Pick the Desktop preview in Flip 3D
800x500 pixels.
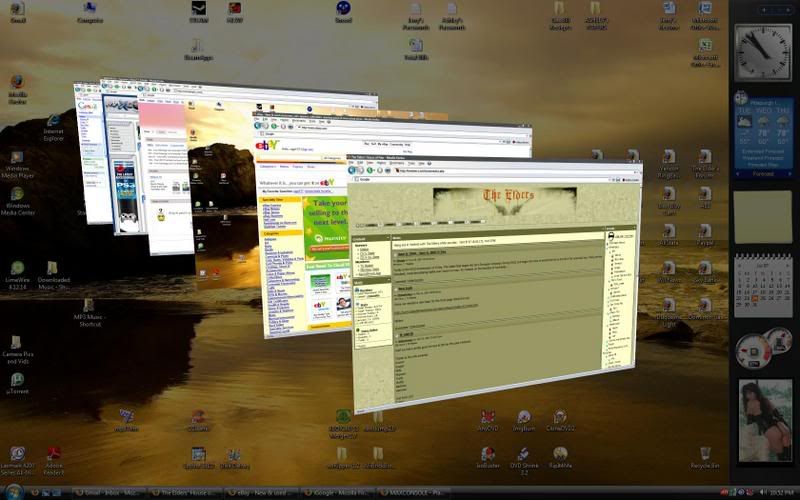(x=222, y=204)
